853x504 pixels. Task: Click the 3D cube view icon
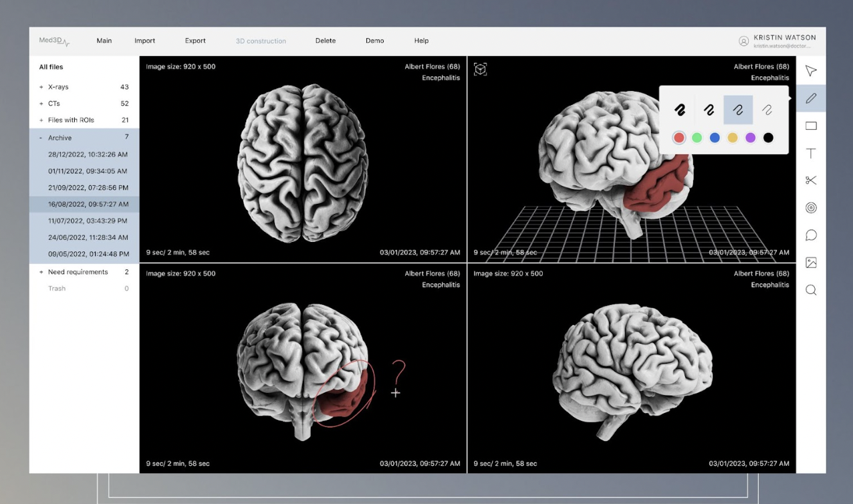pos(480,69)
